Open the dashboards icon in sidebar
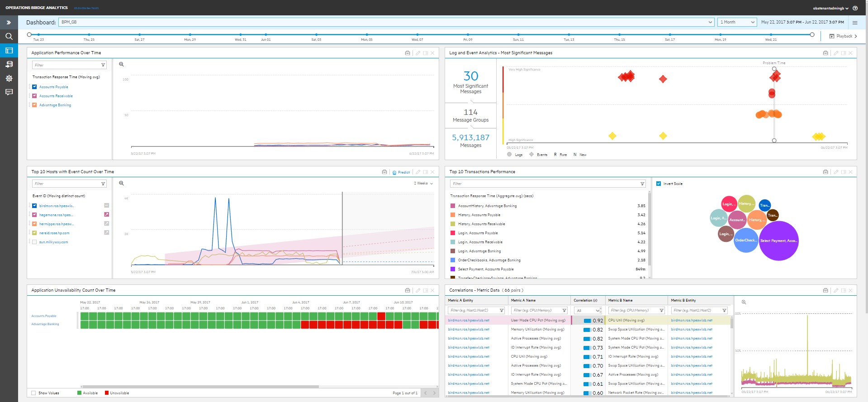This screenshot has width=868, height=402. pyautogui.click(x=9, y=50)
